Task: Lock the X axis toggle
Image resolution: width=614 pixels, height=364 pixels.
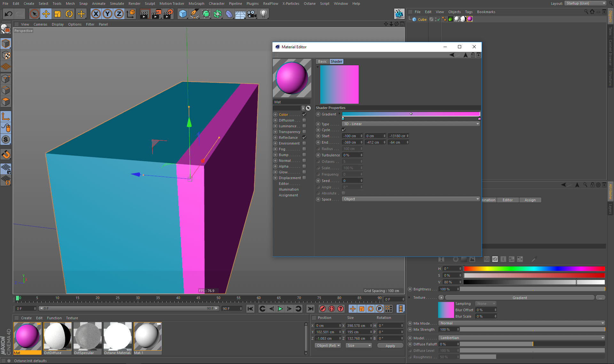Action: tap(96, 14)
